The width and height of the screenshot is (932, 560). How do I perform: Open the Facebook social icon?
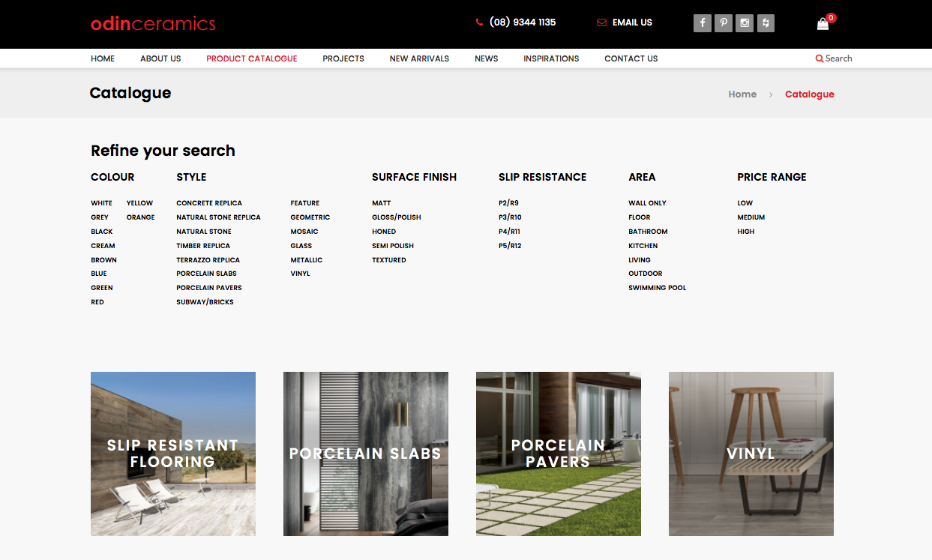pos(703,23)
